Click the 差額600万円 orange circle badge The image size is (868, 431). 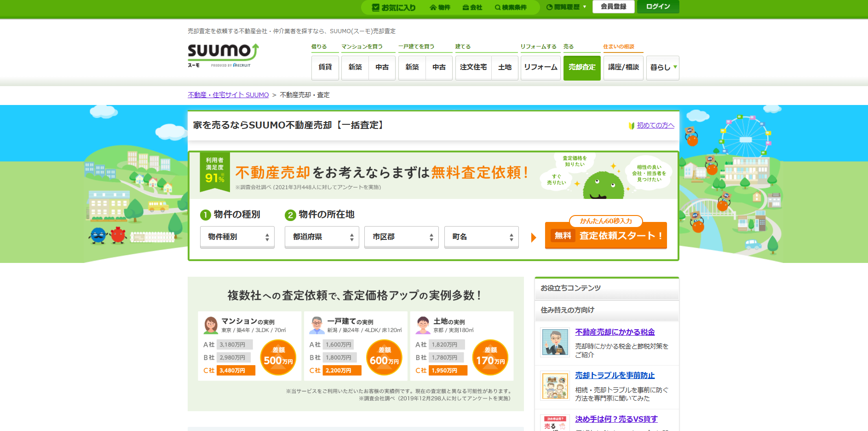click(385, 357)
